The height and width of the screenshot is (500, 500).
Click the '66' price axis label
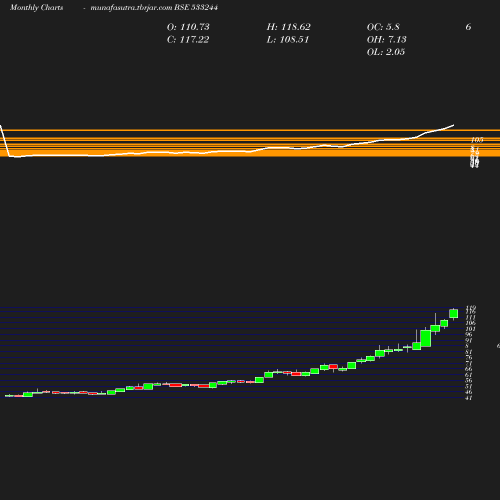click(469, 369)
